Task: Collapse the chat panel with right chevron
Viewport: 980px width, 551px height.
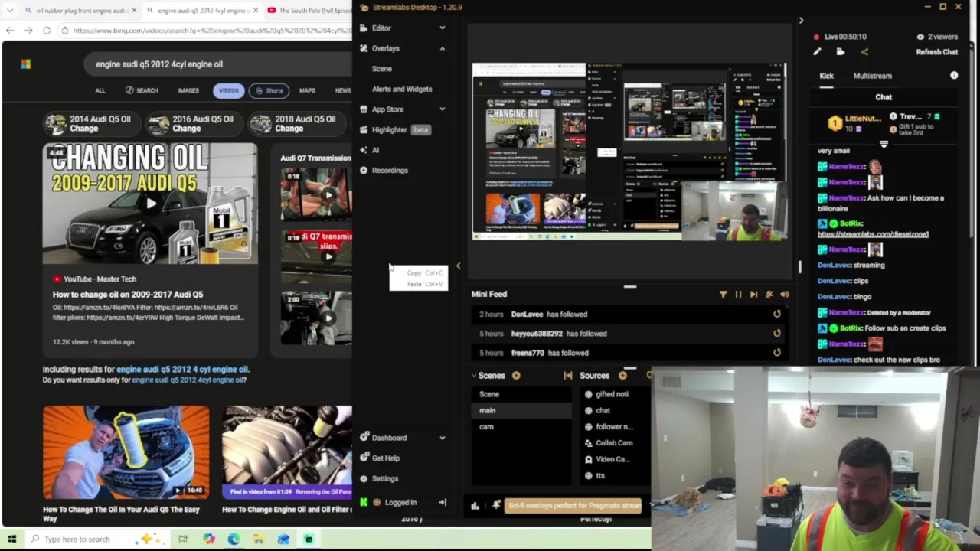Action: click(801, 21)
